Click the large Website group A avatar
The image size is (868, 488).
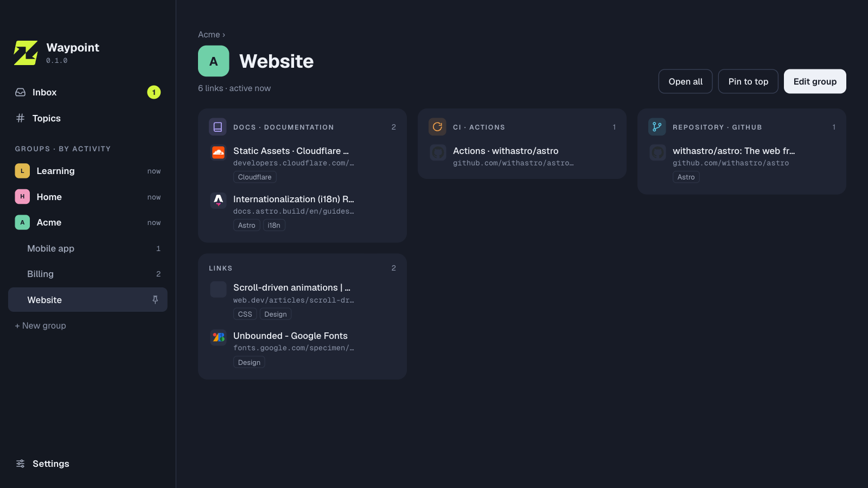click(214, 61)
